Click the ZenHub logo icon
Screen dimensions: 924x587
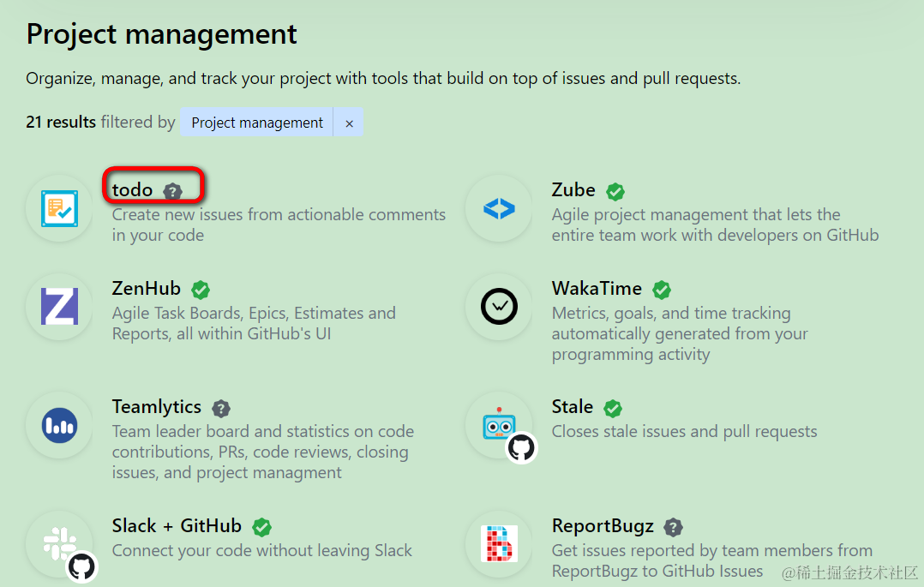(58, 306)
